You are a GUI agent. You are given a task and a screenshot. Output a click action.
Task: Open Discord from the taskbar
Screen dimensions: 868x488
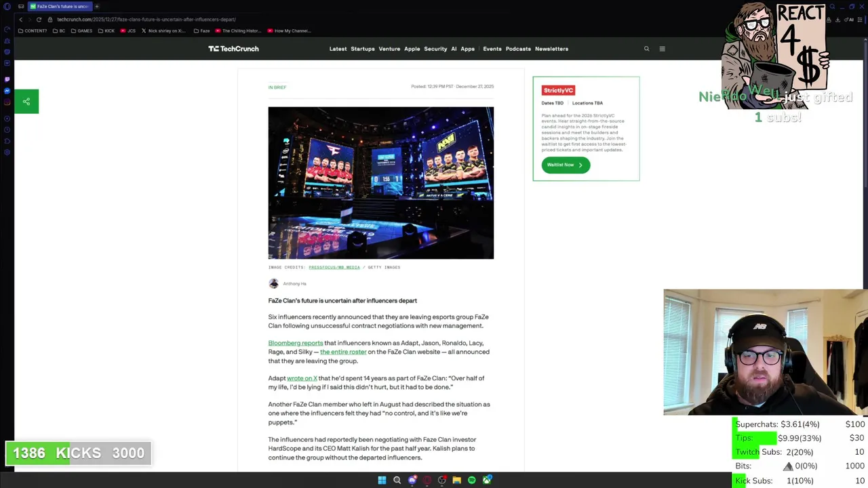[412, 480]
